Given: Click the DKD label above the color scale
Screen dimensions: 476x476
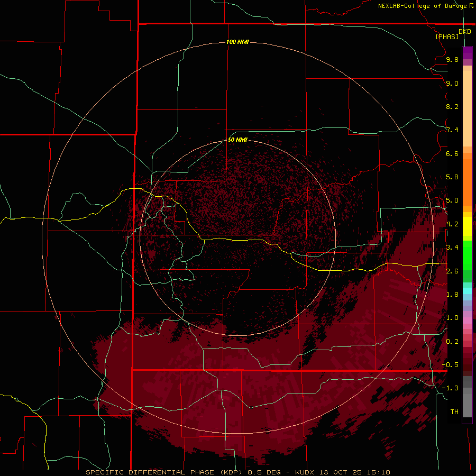Looking at the screenshot, I should [465, 32].
